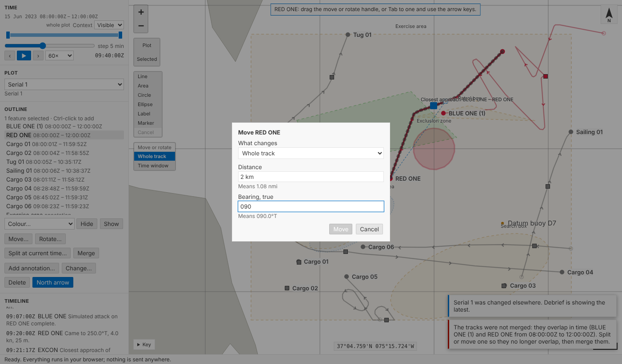Click the Distance input field
Screen dimensions: 622x364
[x=311, y=177]
